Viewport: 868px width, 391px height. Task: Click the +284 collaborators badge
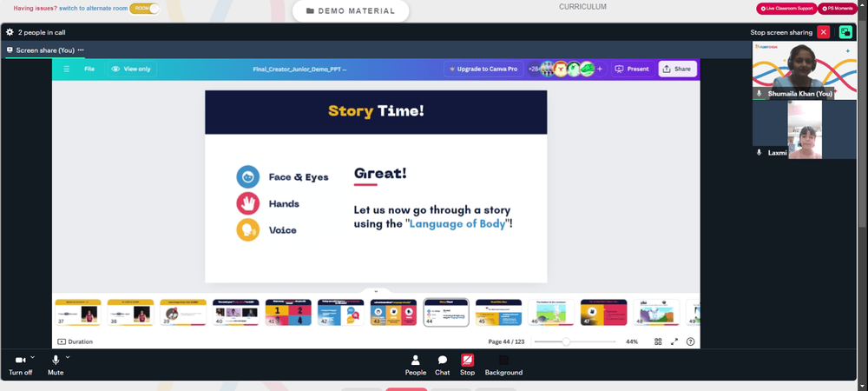(x=534, y=70)
